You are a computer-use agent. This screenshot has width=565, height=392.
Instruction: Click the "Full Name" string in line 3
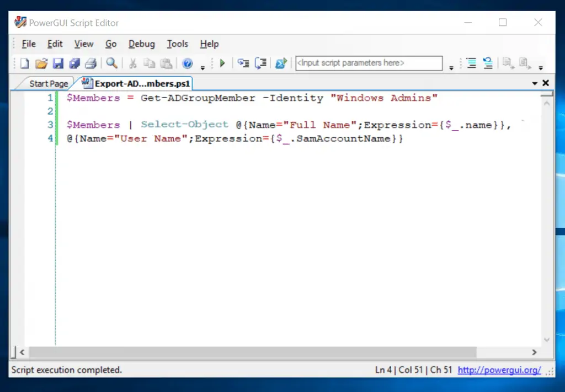click(x=320, y=125)
